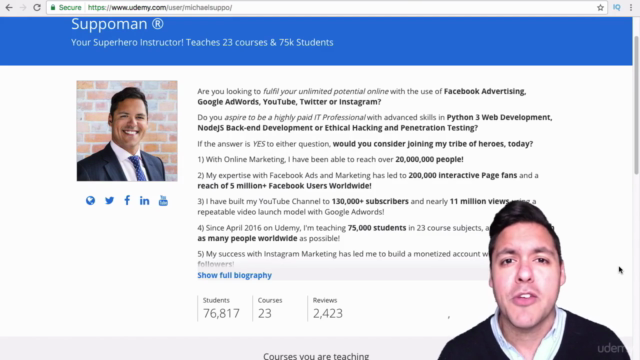
Task: Open Chrome's three-dot menu
Action: [x=631, y=7]
